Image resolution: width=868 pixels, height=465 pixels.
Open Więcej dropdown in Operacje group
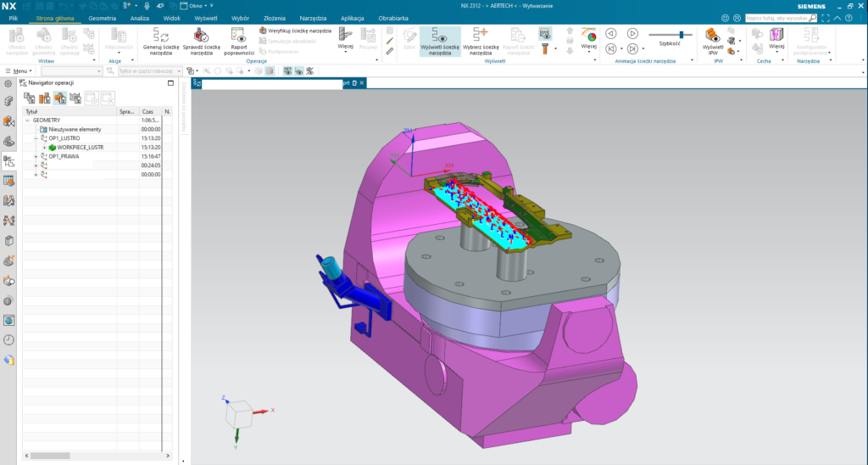(346, 40)
